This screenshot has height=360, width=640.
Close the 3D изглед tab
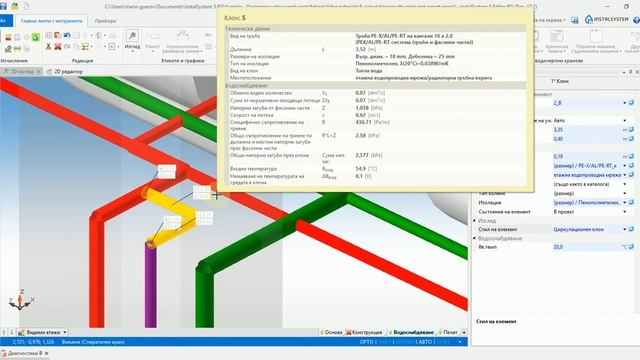pos(39,71)
